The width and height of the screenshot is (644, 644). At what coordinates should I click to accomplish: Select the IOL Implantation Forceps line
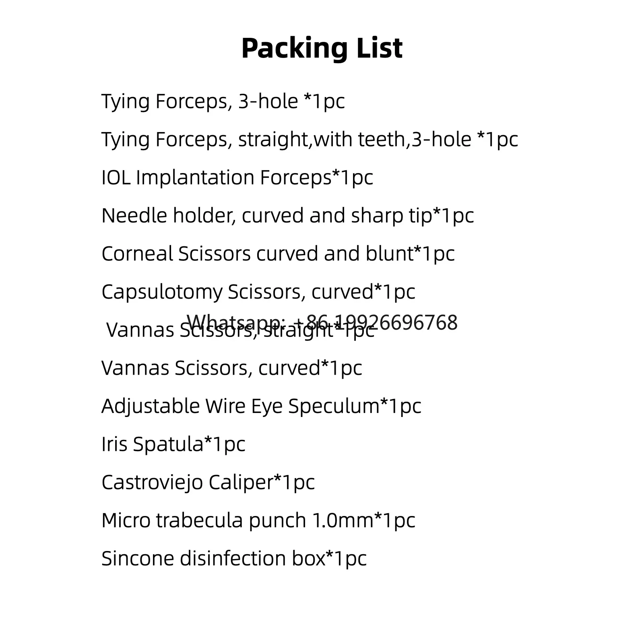237,178
